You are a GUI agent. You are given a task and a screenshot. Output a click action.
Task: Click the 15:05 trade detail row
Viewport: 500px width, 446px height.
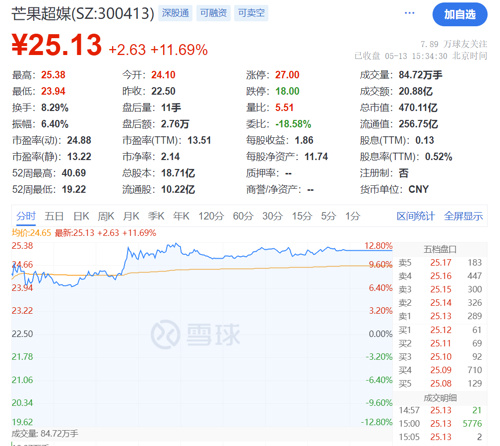pyautogui.click(x=440, y=437)
